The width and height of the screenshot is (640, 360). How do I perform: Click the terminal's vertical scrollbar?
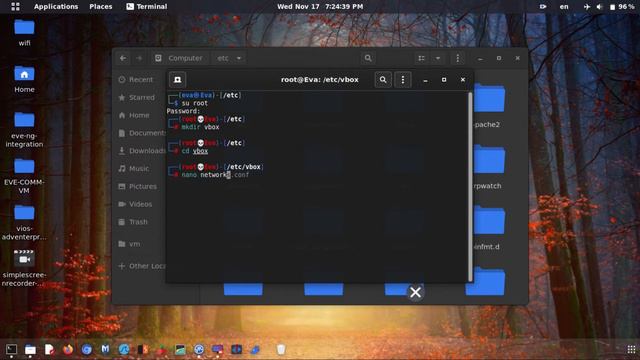click(x=470, y=187)
